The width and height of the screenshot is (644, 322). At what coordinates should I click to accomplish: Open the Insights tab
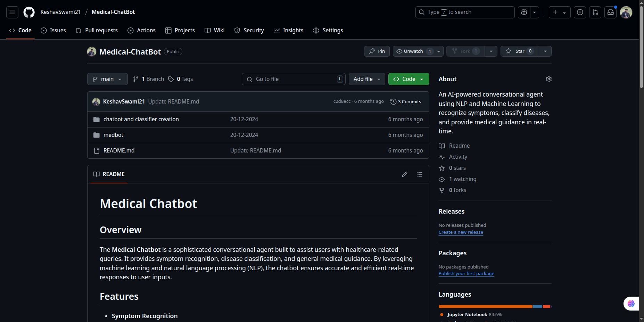pos(288,31)
